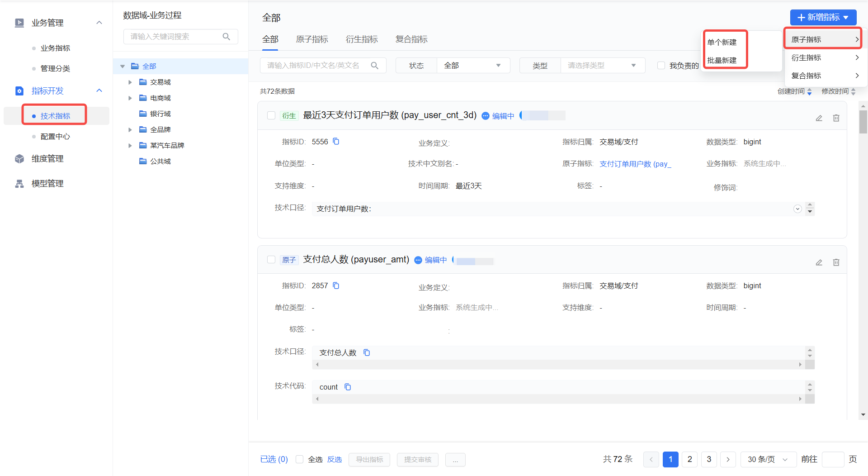Enable the 我负责的 checkbox filter
868x476 pixels.
click(661, 66)
